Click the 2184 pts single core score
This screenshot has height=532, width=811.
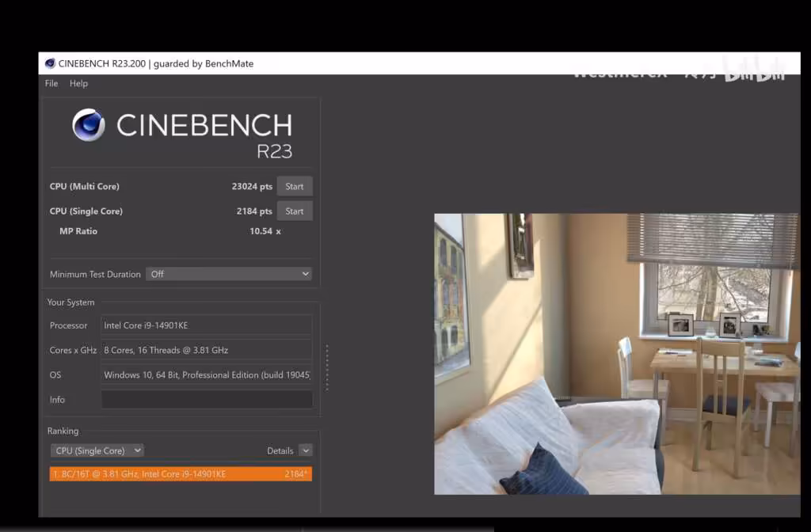click(254, 211)
